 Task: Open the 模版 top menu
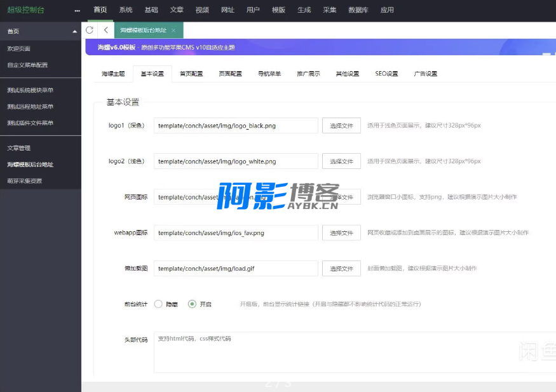[278, 10]
